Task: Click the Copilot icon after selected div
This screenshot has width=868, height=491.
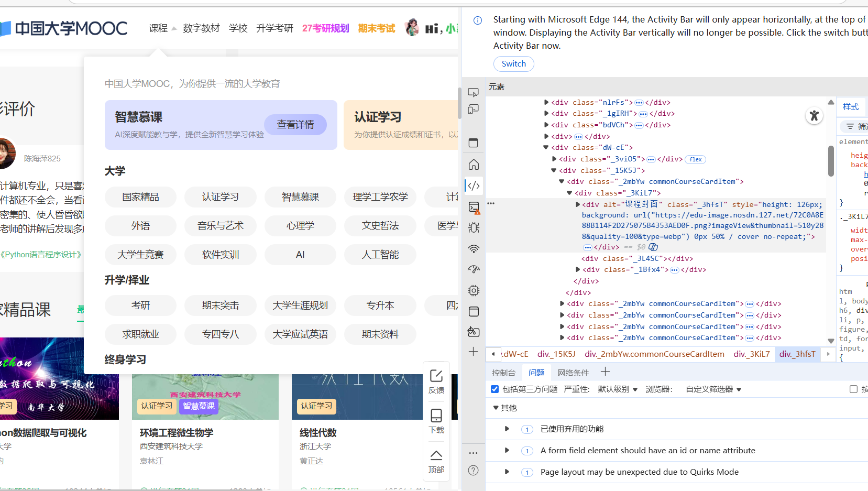Action: (653, 247)
